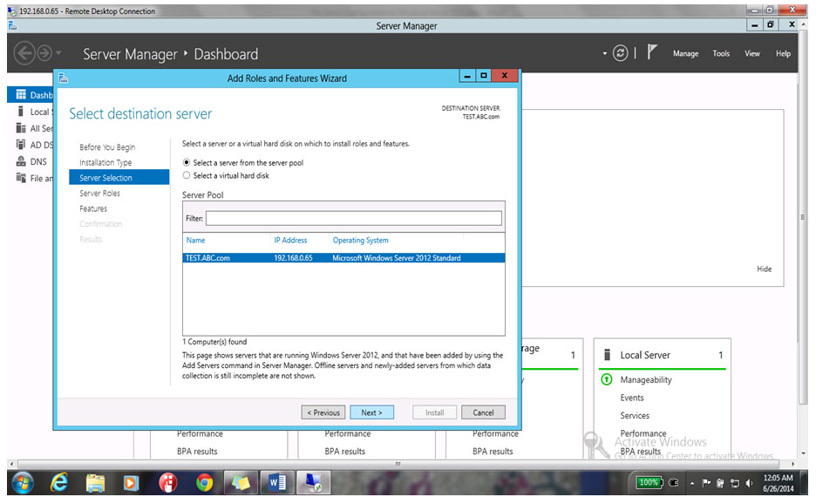Open Windows Explorer from taskbar
This screenshot has width=816, height=504.
tap(95, 484)
